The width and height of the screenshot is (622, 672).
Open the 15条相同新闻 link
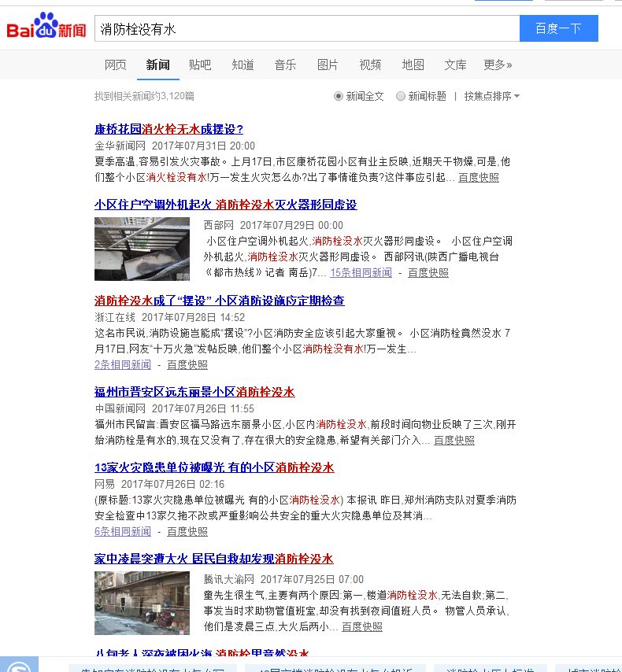(361, 272)
